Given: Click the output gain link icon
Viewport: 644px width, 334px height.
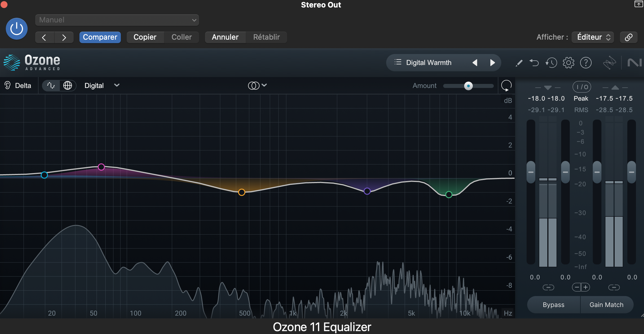Looking at the screenshot, I should pyautogui.click(x=614, y=287).
